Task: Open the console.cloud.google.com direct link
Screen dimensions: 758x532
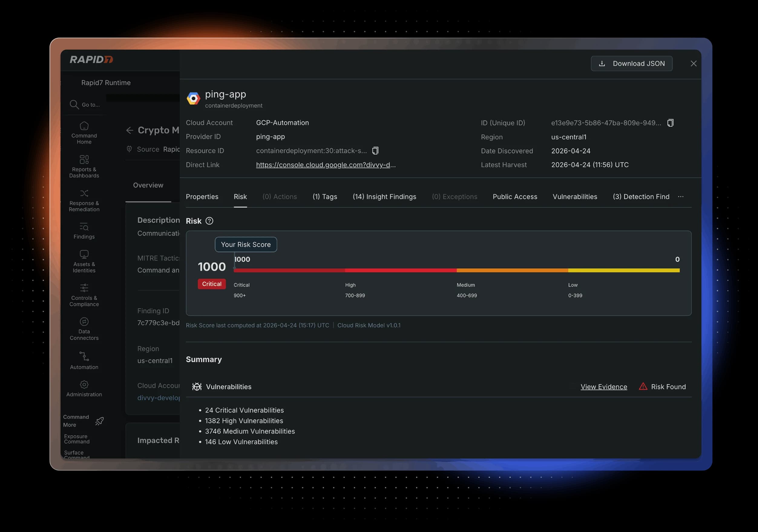Action: tap(326, 165)
